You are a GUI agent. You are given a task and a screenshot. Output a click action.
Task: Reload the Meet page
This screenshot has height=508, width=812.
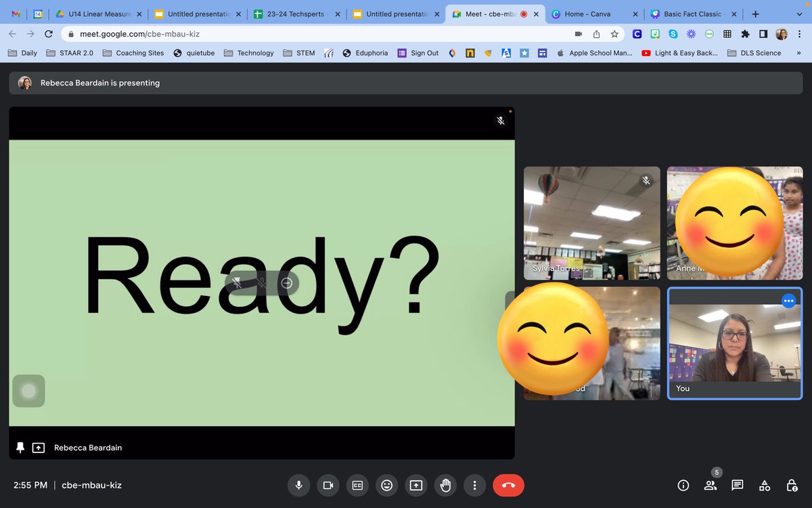click(48, 34)
